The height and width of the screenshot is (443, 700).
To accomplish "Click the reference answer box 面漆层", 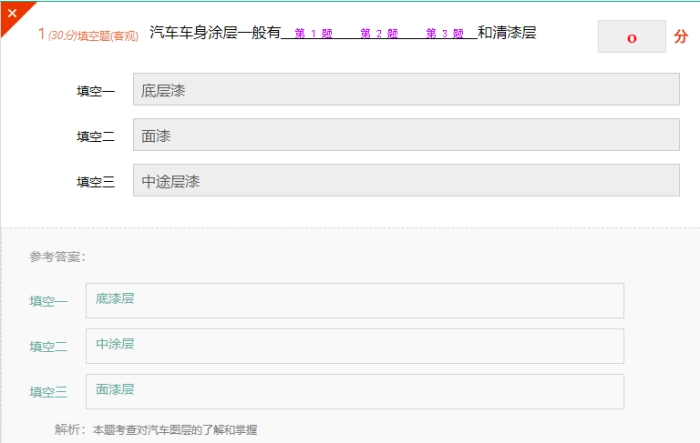I will (355, 391).
